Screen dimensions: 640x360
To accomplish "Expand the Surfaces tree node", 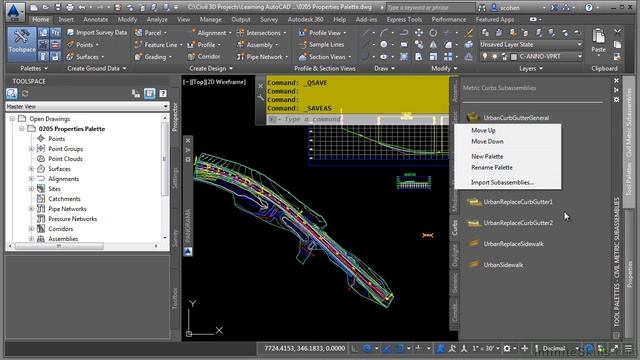I will point(31,169).
